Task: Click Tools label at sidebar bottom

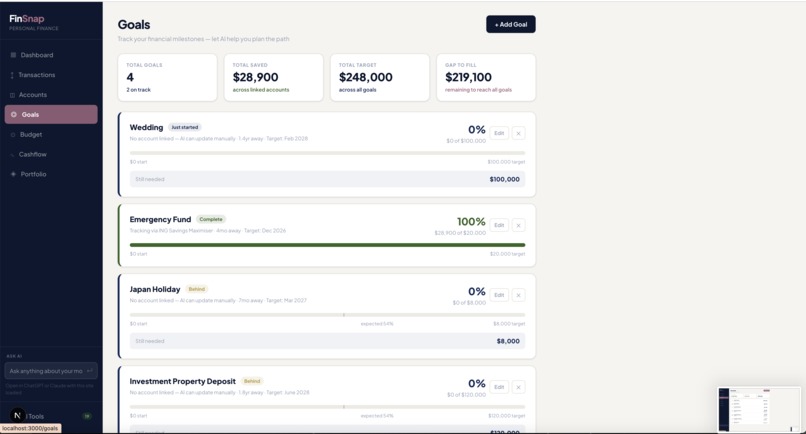Action: click(x=36, y=417)
